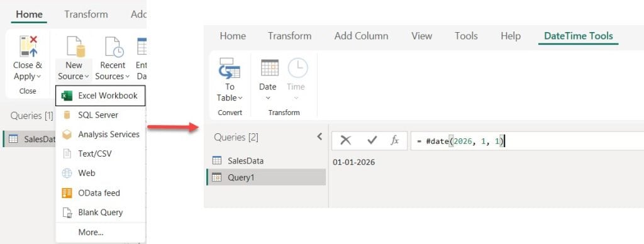The width and height of the screenshot is (644, 244).
Task: Click the Analysis Services cube icon
Action: (x=67, y=135)
